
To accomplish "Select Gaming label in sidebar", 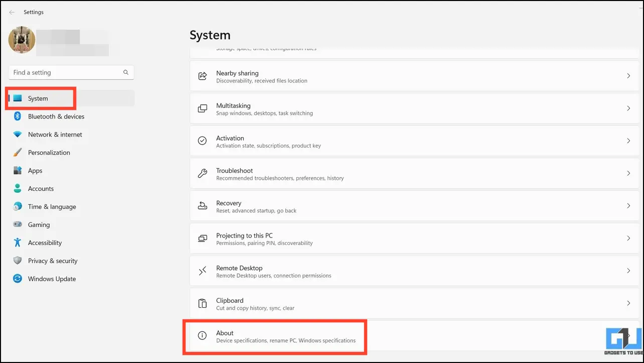I will tap(39, 225).
